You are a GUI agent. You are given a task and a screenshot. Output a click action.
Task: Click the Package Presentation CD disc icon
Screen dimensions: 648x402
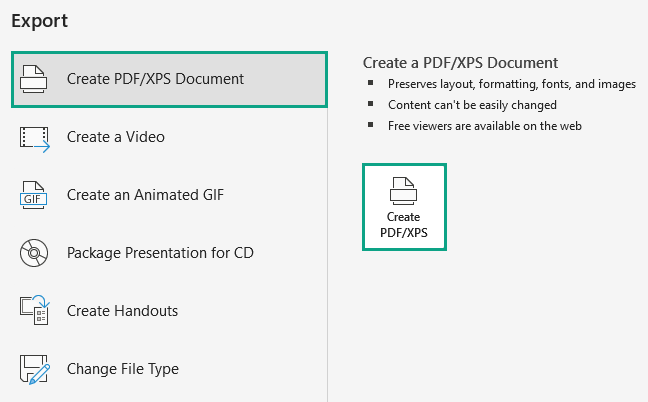(34, 253)
